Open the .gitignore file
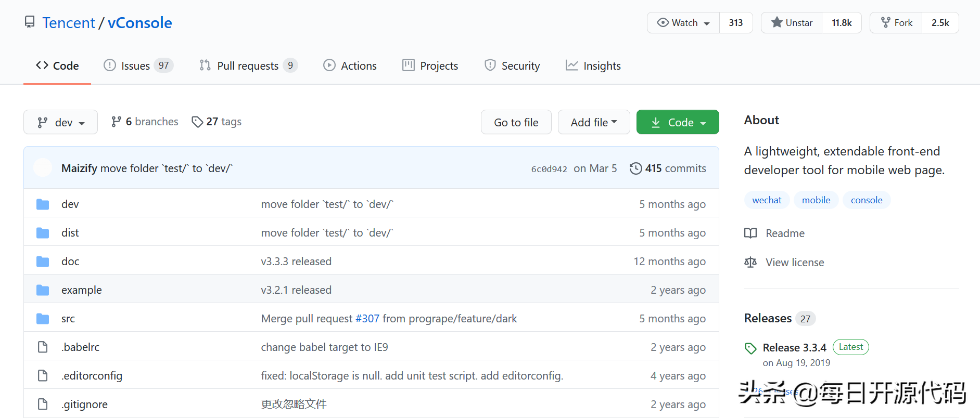980x418 pixels. point(85,404)
